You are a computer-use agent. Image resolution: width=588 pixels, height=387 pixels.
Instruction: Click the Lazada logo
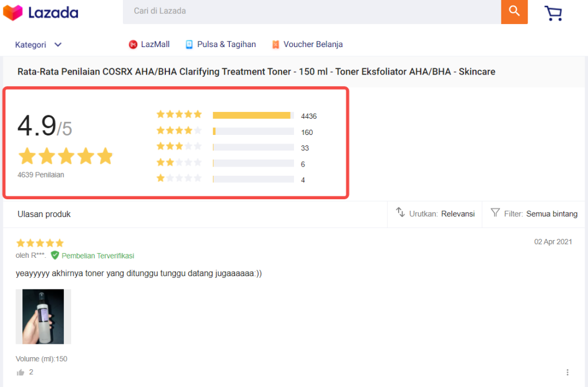41,13
